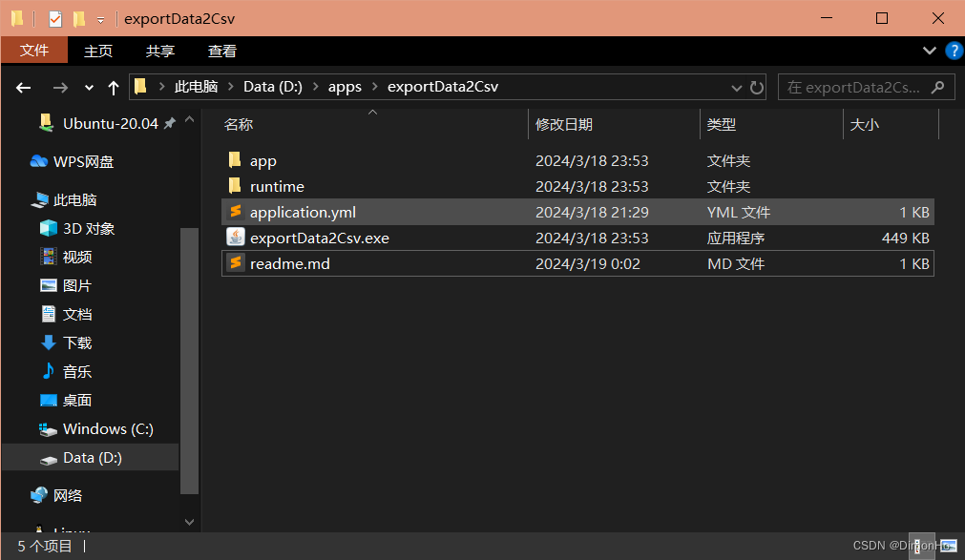Viewport: 965px width, 560px height.
Task: Click the address bar folder icon
Action: point(141,86)
